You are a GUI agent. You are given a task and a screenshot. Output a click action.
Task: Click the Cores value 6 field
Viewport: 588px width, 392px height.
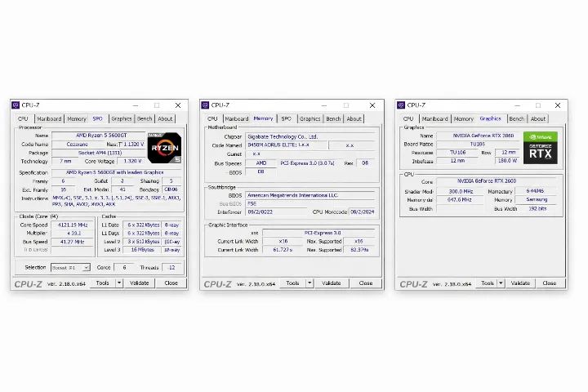pyautogui.click(x=124, y=268)
